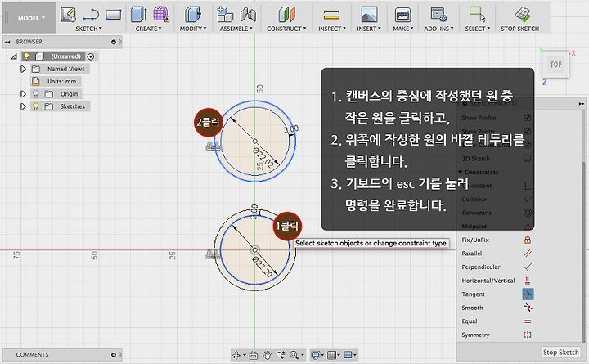Screen dimensions: 589x364
Task: Pick the Horizontal/Vertical constraint icon
Action: point(528,281)
